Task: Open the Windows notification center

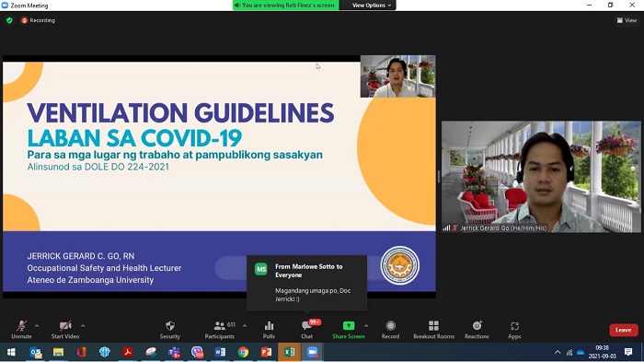Action: 628,352
